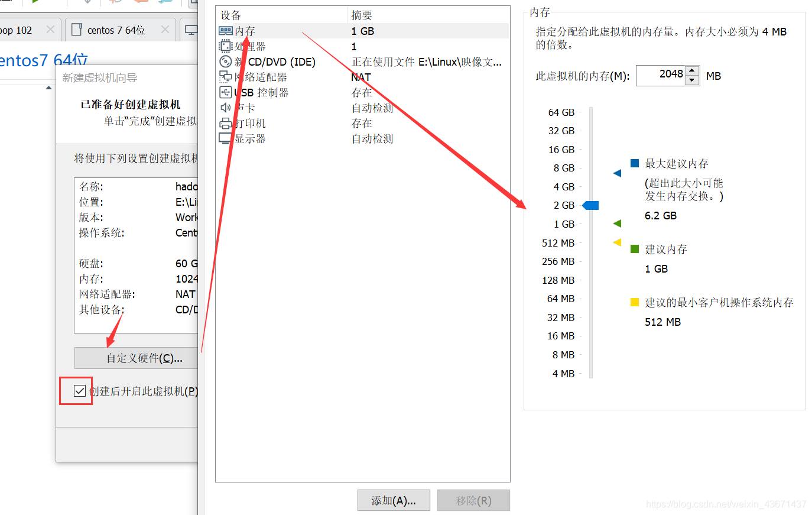The image size is (812, 515).
Task: Close the tab ending in 'op 102'
Action: pos(50,30)
